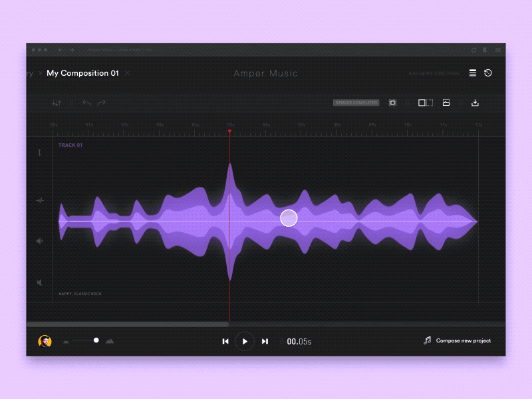The width and height of the screenshot is (532, 399).
Task: Close the My Composition 01 tab
Action: pyautogui.click(x=127, y=73)
